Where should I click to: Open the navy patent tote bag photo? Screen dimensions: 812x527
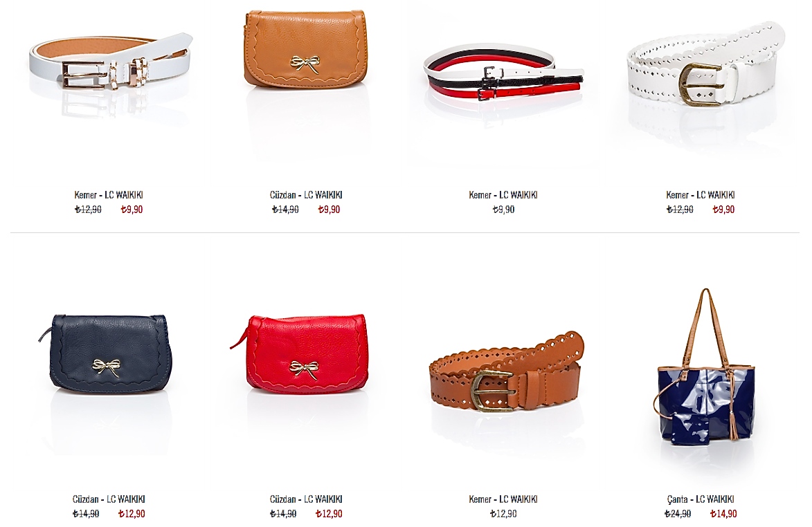pyautogui.click(x=706, y=366)
